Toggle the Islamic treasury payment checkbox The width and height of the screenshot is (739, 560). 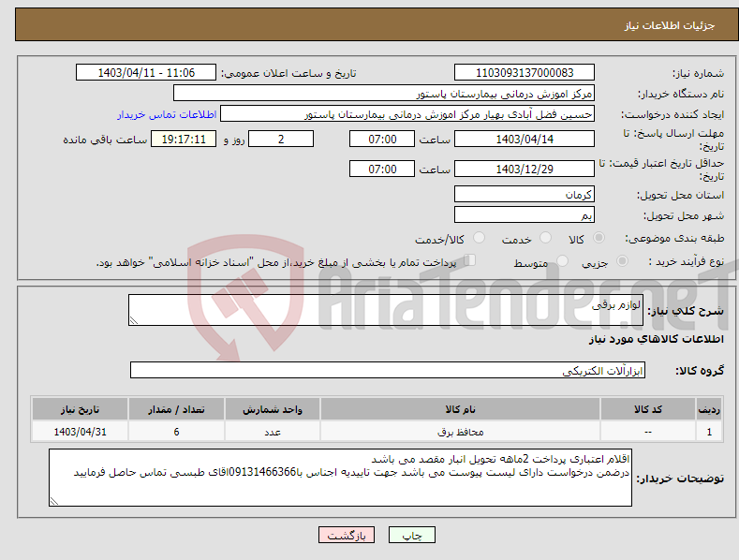click(x=470, y=260)
